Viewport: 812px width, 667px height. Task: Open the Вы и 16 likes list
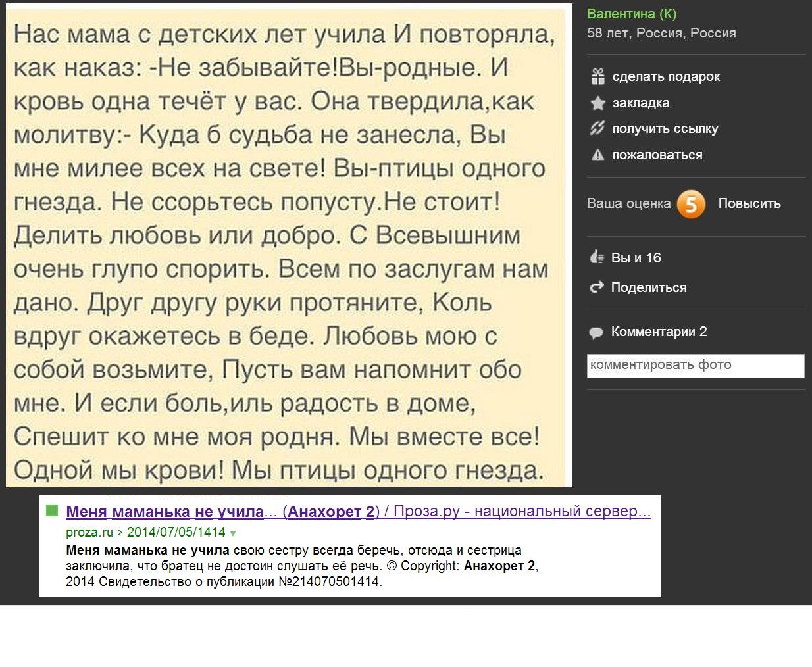(636, 258)
